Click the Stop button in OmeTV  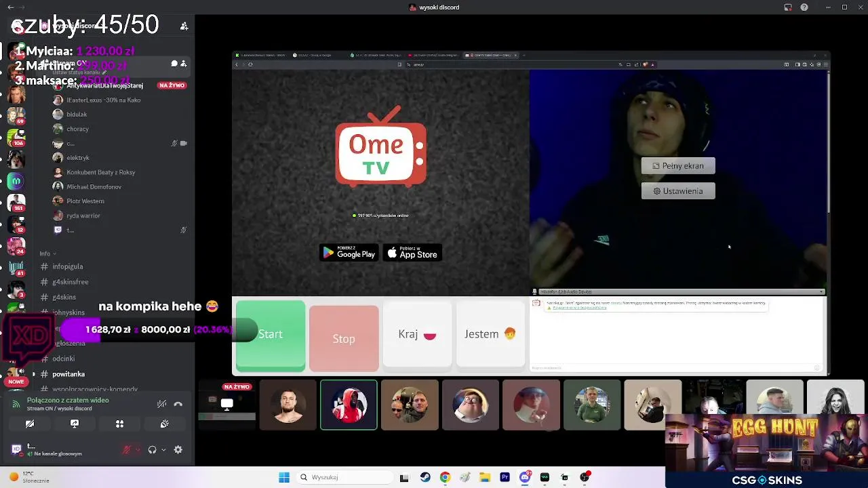pos(344,338)
